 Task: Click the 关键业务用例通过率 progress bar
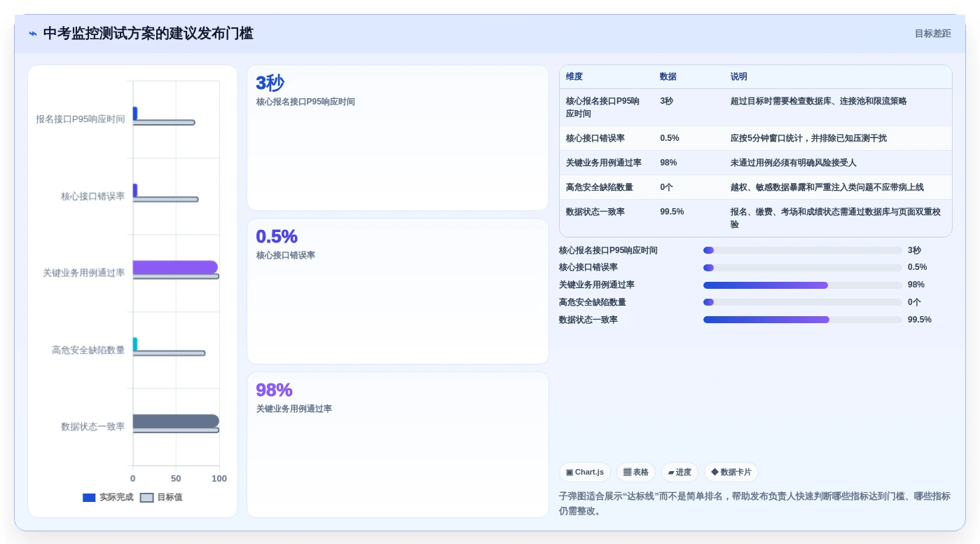(803, 285)
